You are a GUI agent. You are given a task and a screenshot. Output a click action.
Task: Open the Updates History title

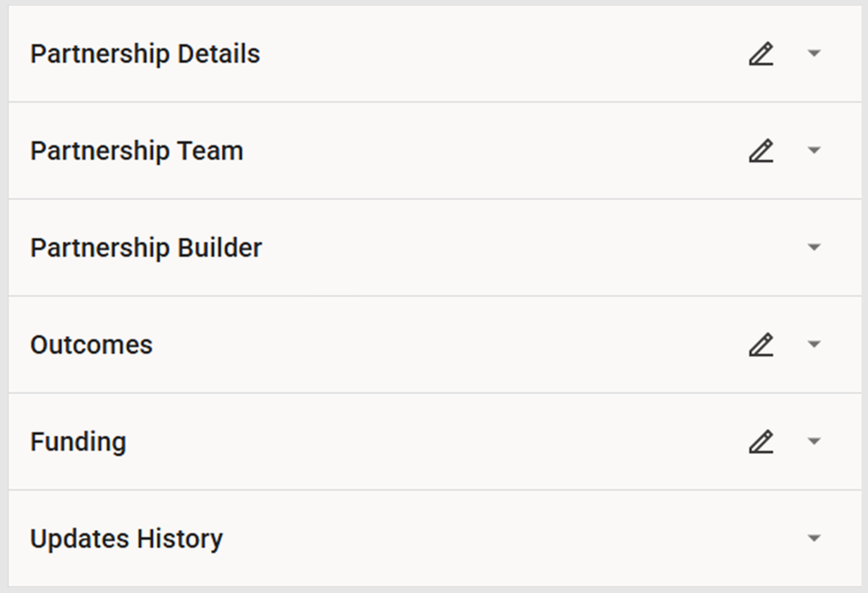(126, 539)
